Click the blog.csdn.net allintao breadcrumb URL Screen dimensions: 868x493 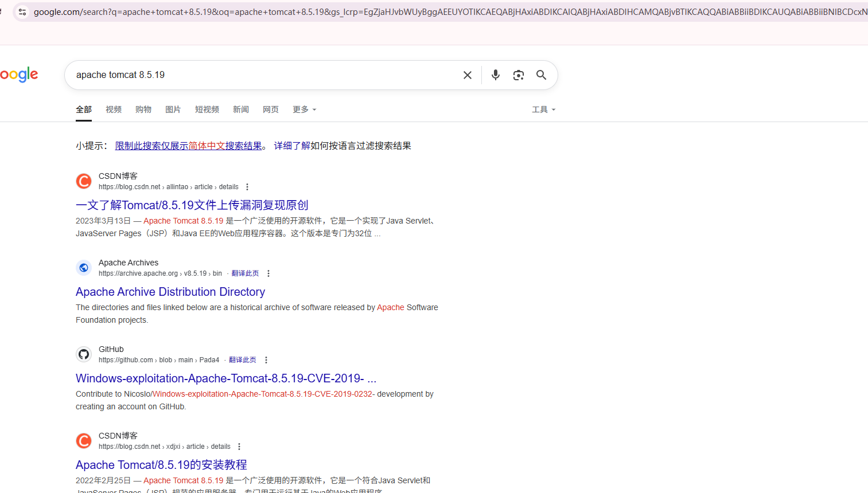169,187
